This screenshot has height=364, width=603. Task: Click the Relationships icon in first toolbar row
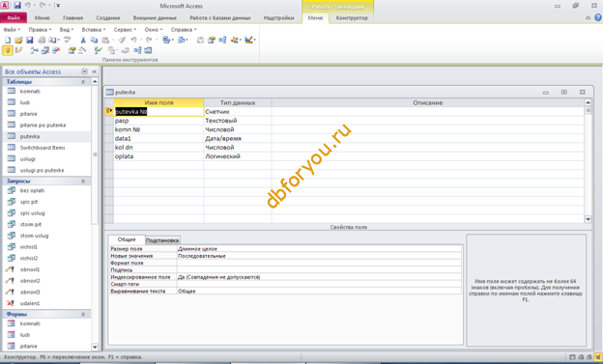222,40
